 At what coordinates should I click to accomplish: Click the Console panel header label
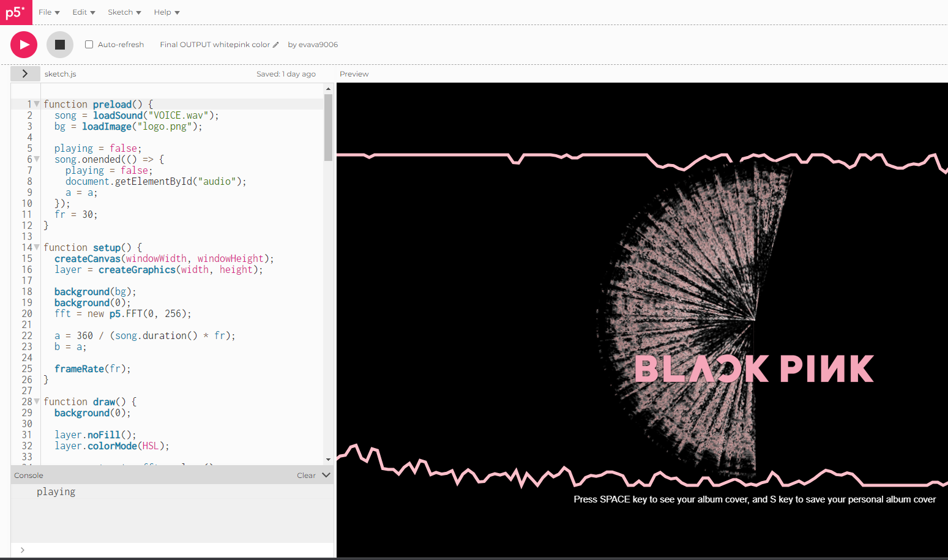tap(29, 476)
